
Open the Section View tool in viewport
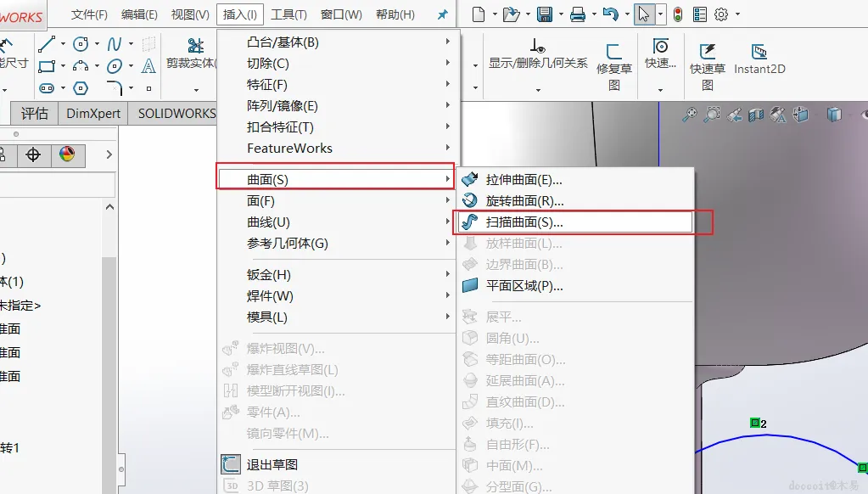[755, 113]
